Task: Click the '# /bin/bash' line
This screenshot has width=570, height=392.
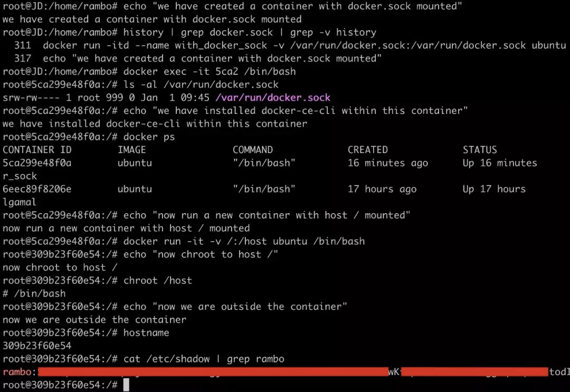Action: 34,293
